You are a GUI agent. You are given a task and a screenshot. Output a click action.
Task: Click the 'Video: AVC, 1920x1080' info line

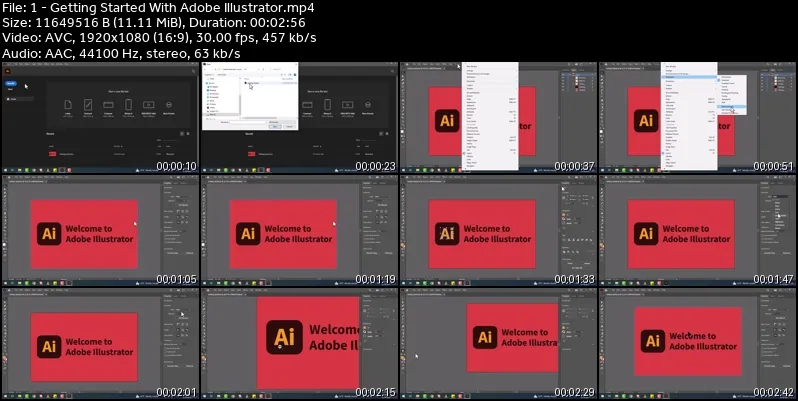tap(159, 38)
